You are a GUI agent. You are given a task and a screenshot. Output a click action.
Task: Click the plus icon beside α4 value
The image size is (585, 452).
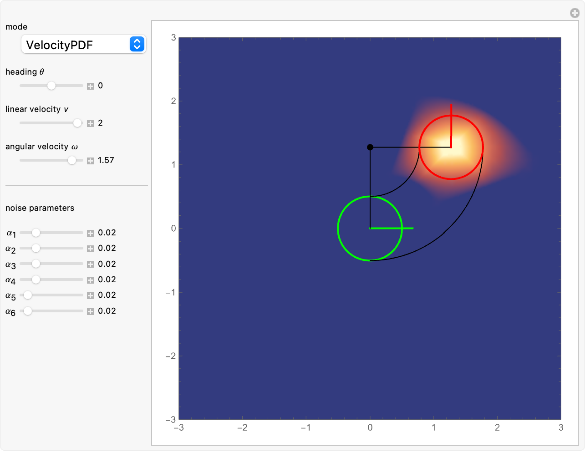90,280
